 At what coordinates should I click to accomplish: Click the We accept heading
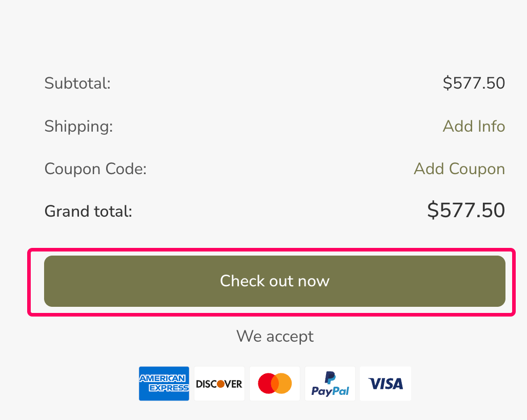point(275,337)
